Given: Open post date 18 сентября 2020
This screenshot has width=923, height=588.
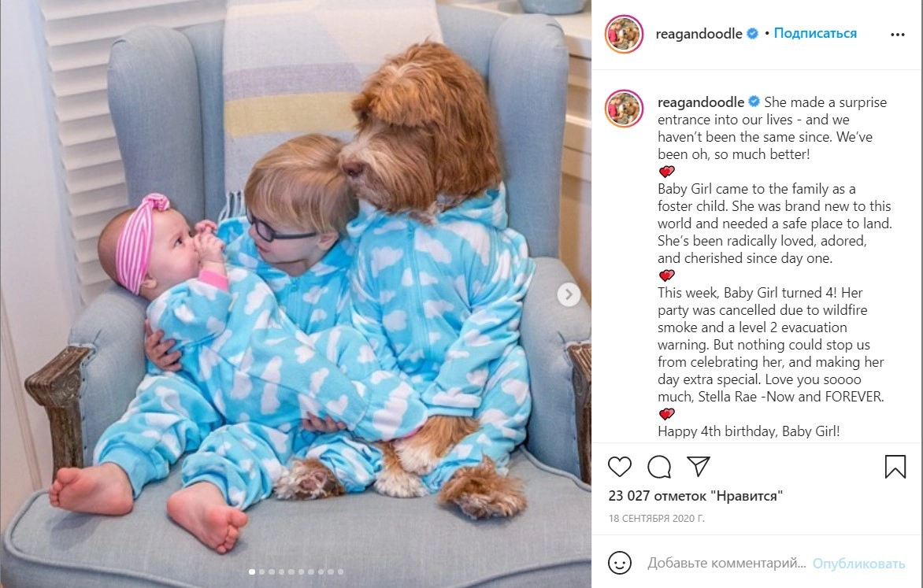Looking at the screenshot, I should click(x=656, y=519).
